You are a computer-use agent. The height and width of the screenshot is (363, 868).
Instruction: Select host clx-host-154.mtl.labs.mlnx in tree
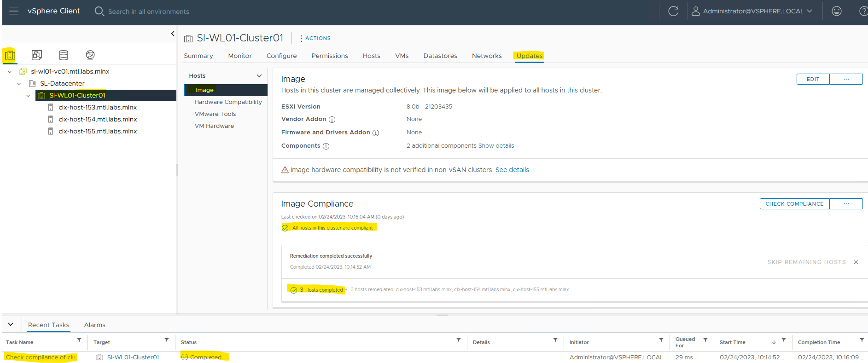98,120
